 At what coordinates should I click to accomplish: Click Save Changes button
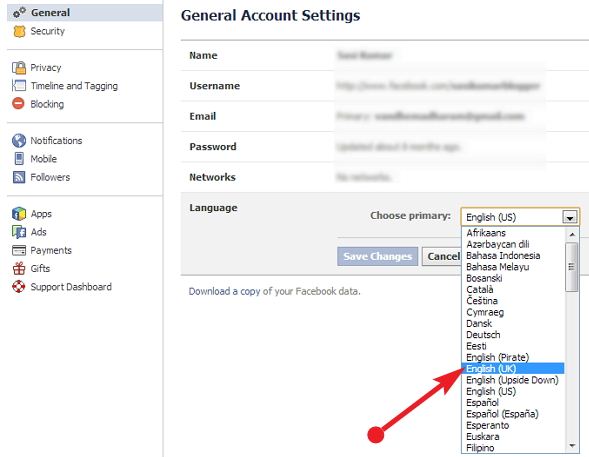(378, 256)
